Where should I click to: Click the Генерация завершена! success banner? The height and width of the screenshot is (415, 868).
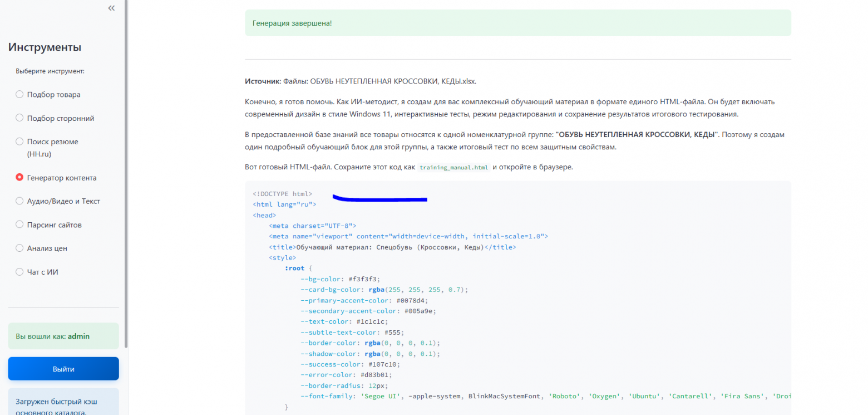tap(517, 23)
